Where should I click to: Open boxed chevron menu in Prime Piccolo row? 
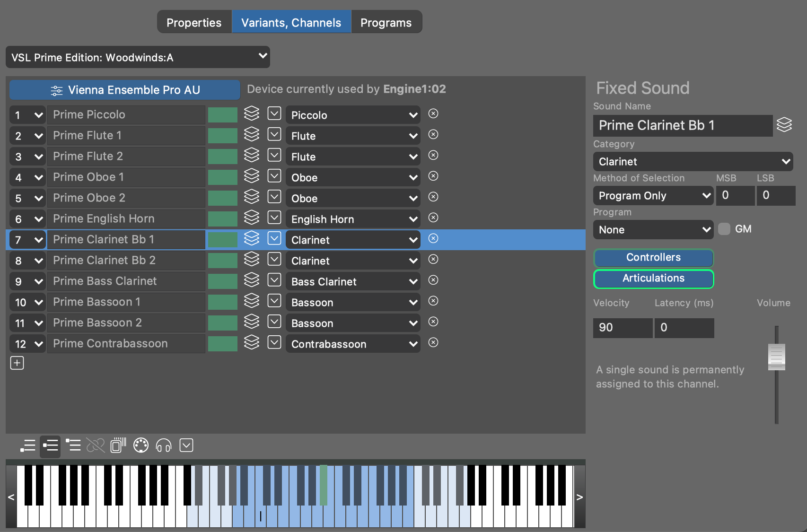pyautogui.click(x=274, y=113)
